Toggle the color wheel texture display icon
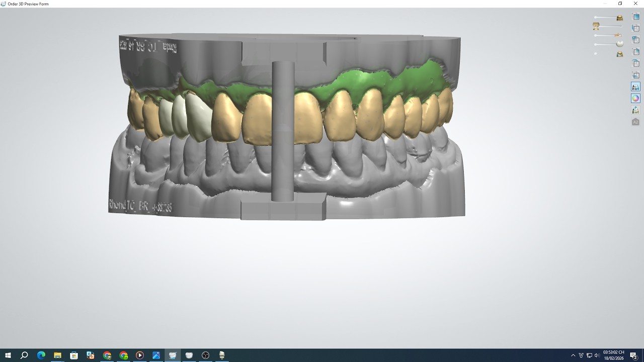Viewport: 644px width, 362px height. pyautogui.click(x=635, y=99)
